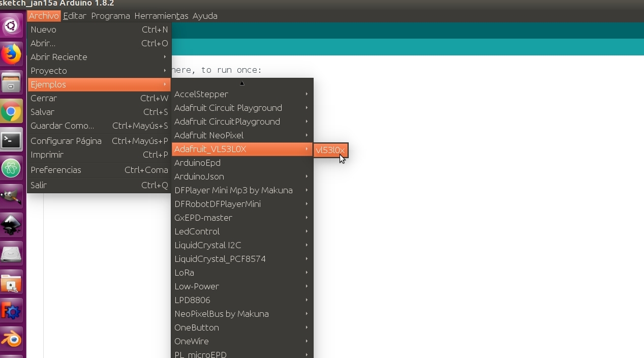Launch Inkscape from the dock
This screenshot has height=358, width=644.
[x=11, y=225]
